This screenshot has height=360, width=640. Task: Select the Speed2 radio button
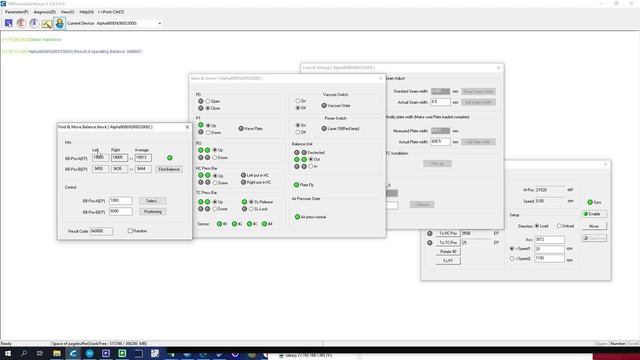point(512,258)
